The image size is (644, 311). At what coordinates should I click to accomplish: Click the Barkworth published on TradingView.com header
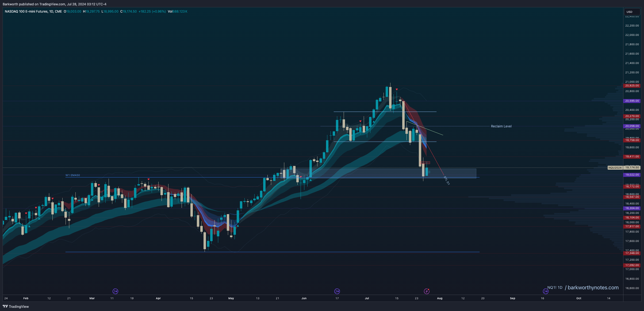(x=55, y=4)
